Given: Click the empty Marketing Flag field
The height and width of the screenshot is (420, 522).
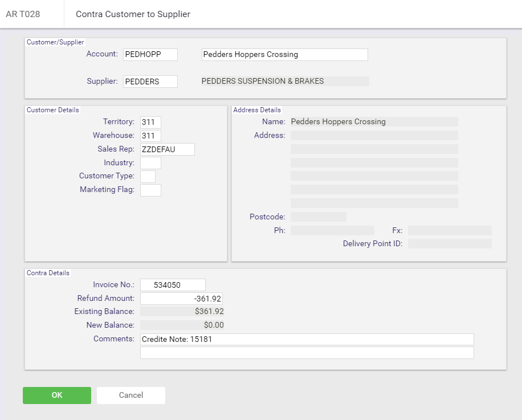Looking at the screenshot, I should pos(150,190).
